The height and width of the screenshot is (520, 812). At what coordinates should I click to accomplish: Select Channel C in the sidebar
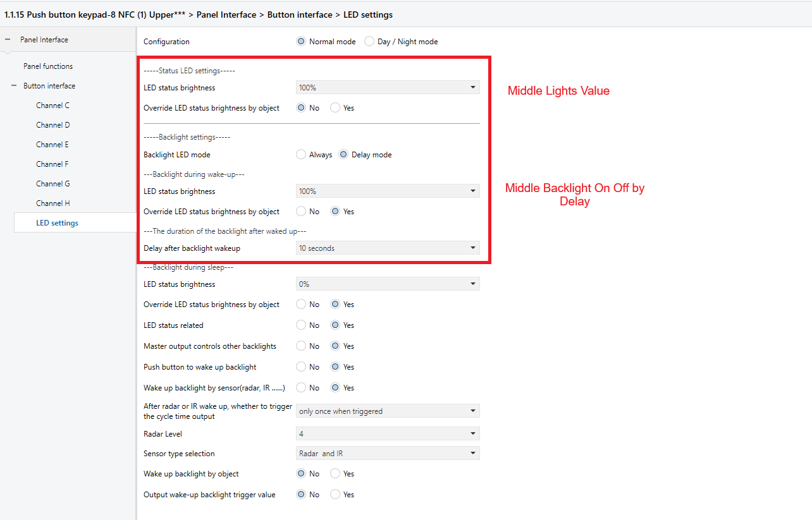[52, 106]
